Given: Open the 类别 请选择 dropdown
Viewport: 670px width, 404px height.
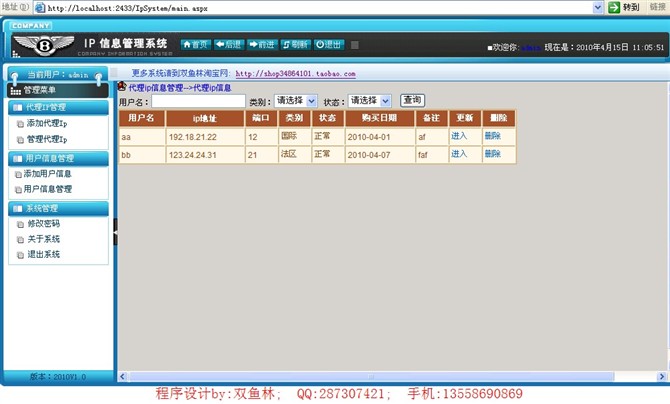Looking at the screenshot, I should 295,101.
